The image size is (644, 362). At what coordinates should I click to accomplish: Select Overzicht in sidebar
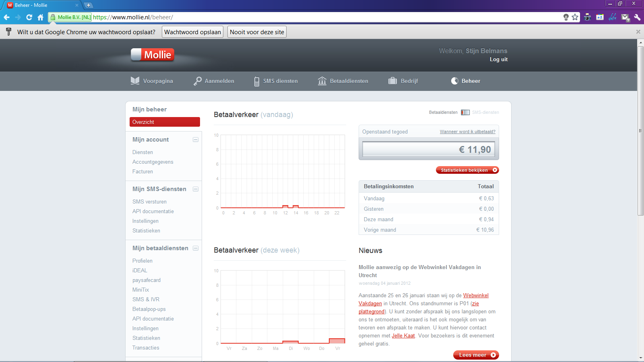pyautogui.click(x=165, y=122)
